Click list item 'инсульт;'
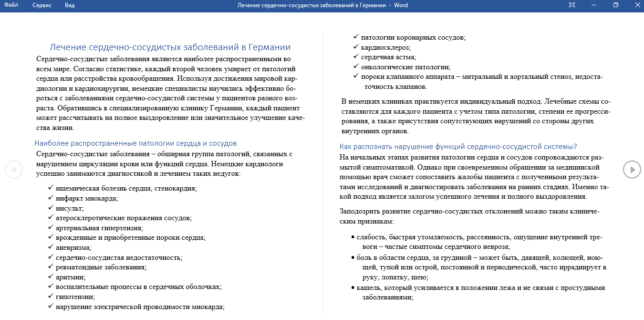 pos(70,208)
